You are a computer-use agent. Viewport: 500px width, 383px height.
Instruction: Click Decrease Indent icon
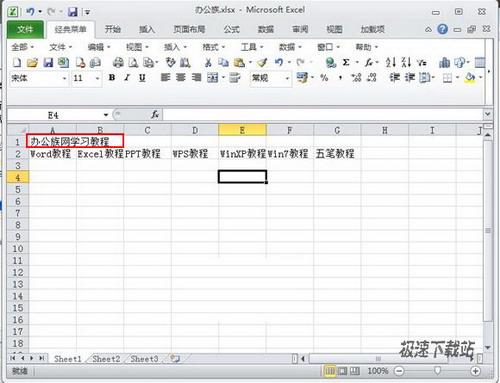pyautogui.click(x=395, y=78)
